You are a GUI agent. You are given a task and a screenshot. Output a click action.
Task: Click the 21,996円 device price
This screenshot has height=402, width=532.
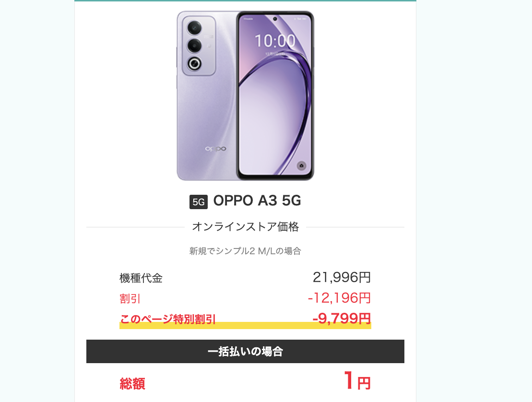342,277
